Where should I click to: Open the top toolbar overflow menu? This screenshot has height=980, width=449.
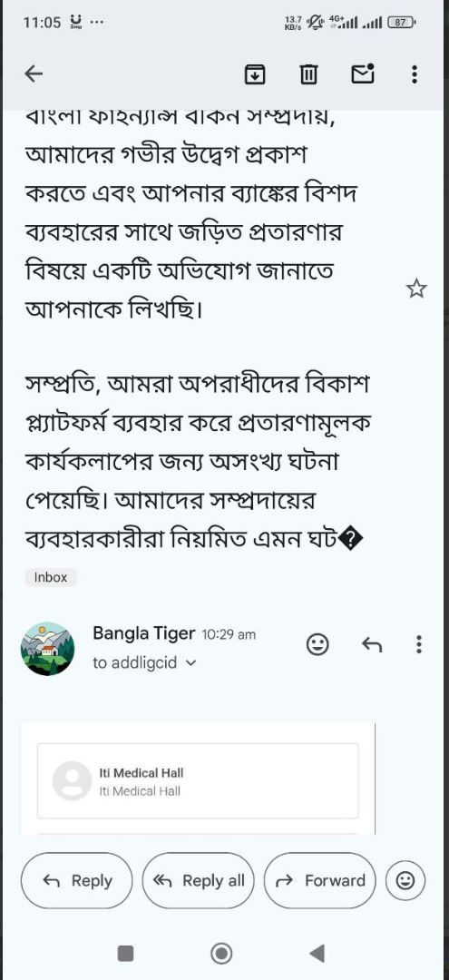pyautogui.click(x=415, y=74)
